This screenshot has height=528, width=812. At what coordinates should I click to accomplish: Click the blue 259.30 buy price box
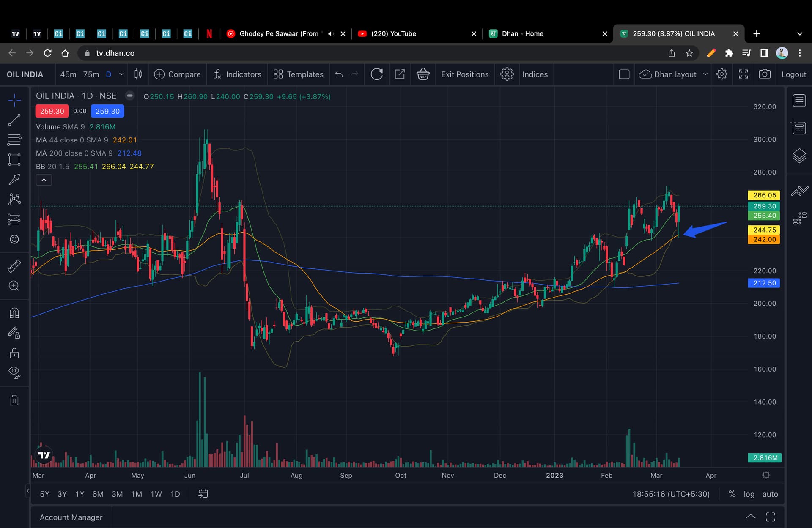click(x=107, y=111)
